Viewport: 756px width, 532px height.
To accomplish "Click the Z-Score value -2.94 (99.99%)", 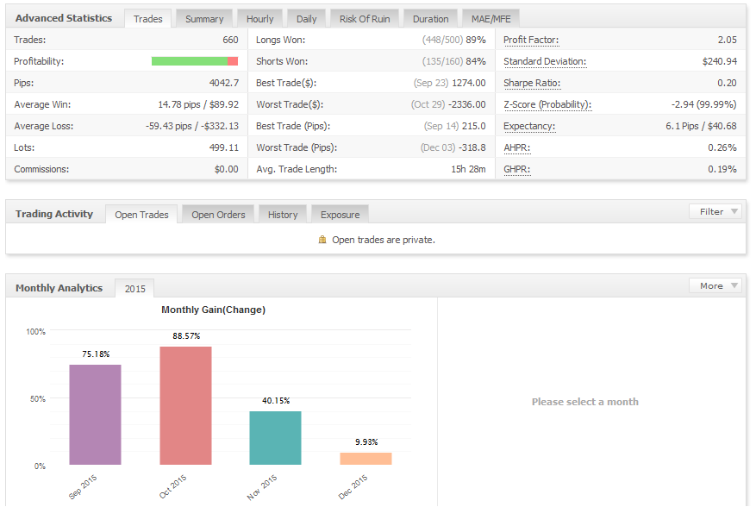I will (704, 104).
